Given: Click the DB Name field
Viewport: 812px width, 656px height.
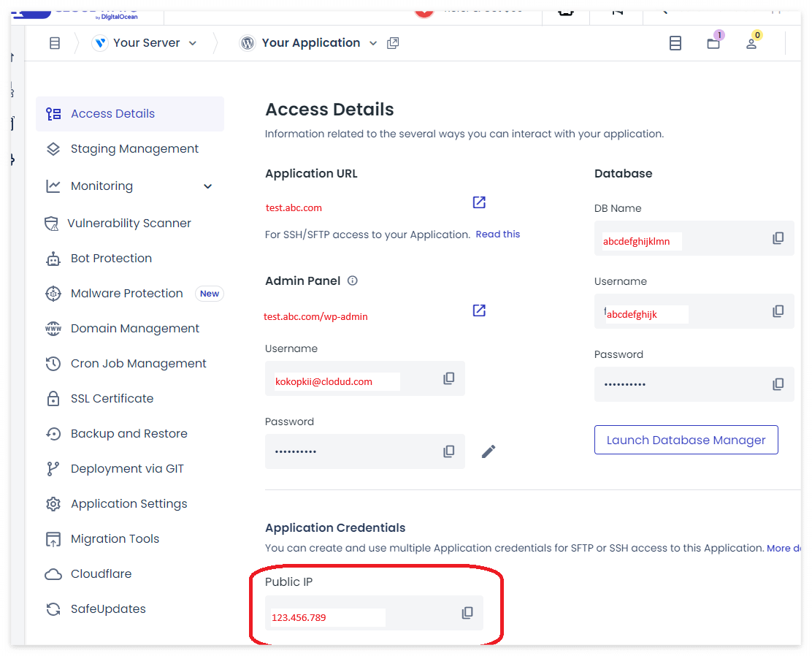Looking at the screenshot, I should tap(694, 238).
